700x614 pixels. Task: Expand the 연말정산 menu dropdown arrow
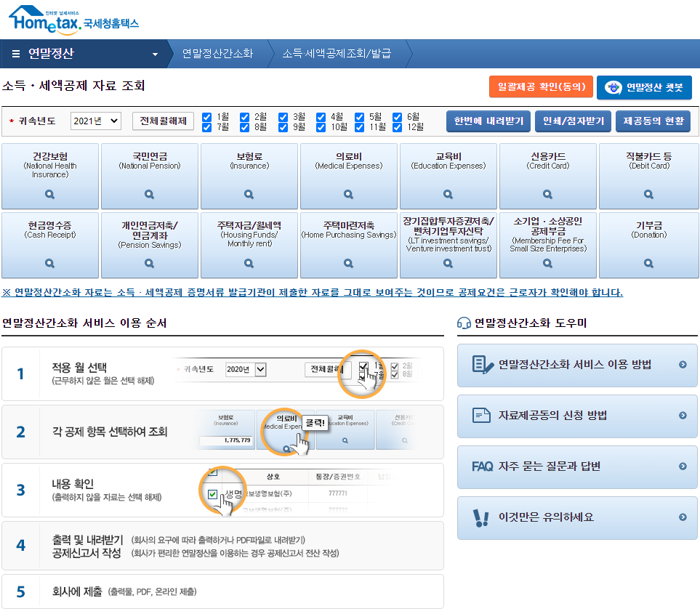tap(153, 53)
